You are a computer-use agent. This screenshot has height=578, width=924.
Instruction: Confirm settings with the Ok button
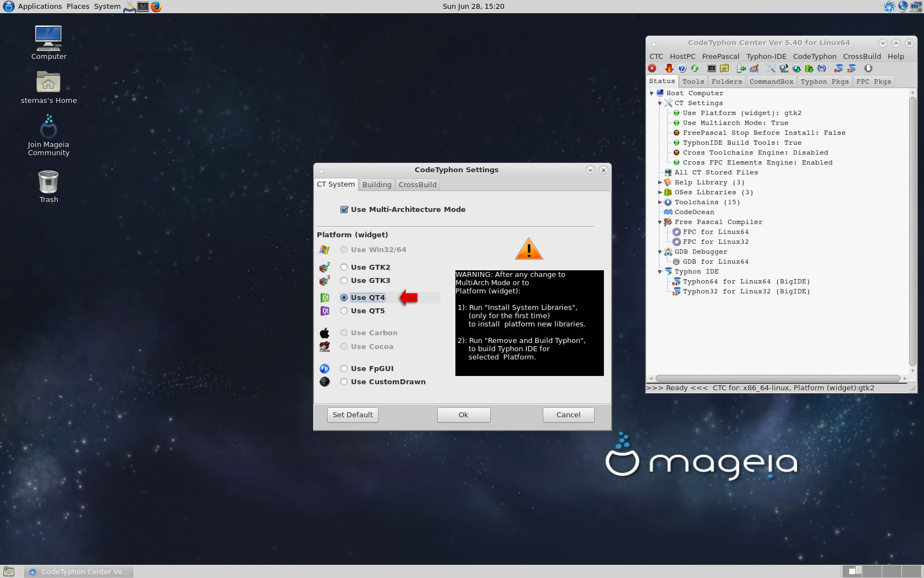tap(464, 415)
